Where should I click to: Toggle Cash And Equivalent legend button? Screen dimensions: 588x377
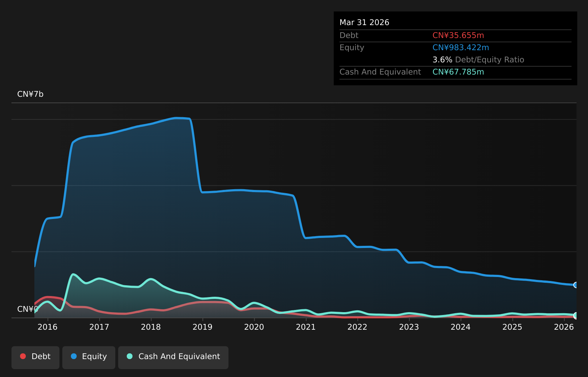pos(173,357)
